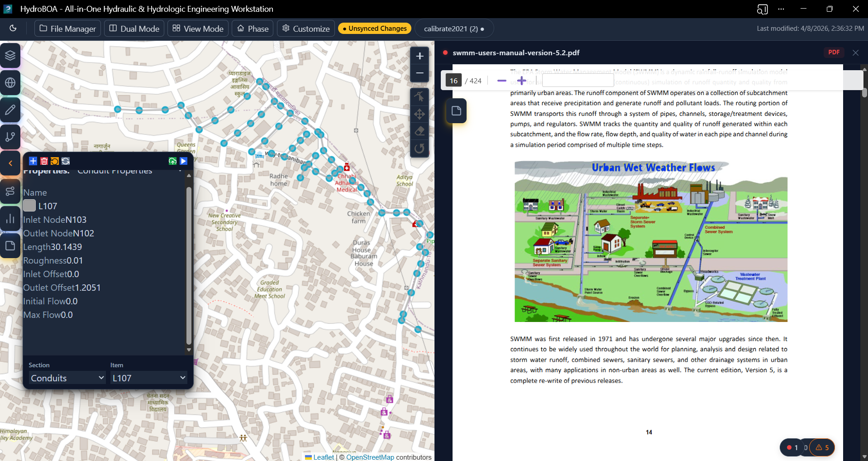Select the pencil edit tool
This screenshot has height=461, width=868.
coord(10,110)
